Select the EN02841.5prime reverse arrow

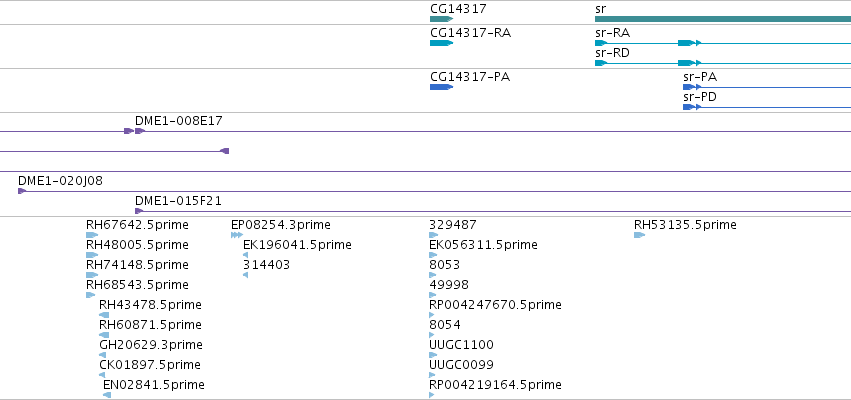pos(107,395)
